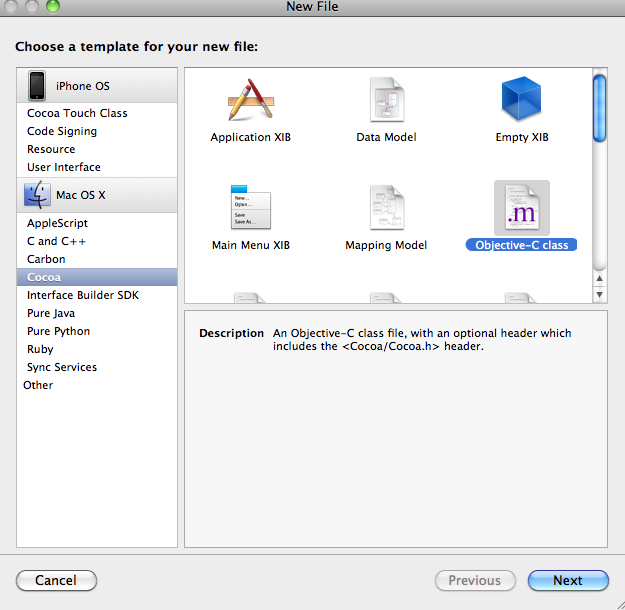Select Carbon category
625x610 pixels.
(x=97, y=259)
